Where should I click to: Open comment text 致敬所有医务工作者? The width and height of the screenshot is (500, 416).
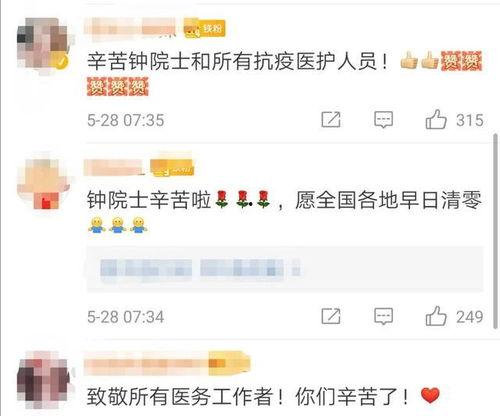186,396
